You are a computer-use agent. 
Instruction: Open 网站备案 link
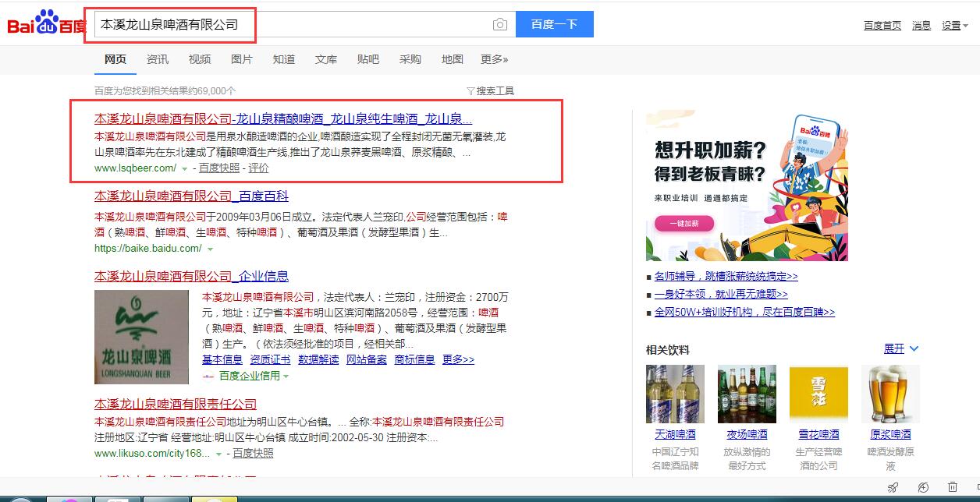tap(367, 359)
